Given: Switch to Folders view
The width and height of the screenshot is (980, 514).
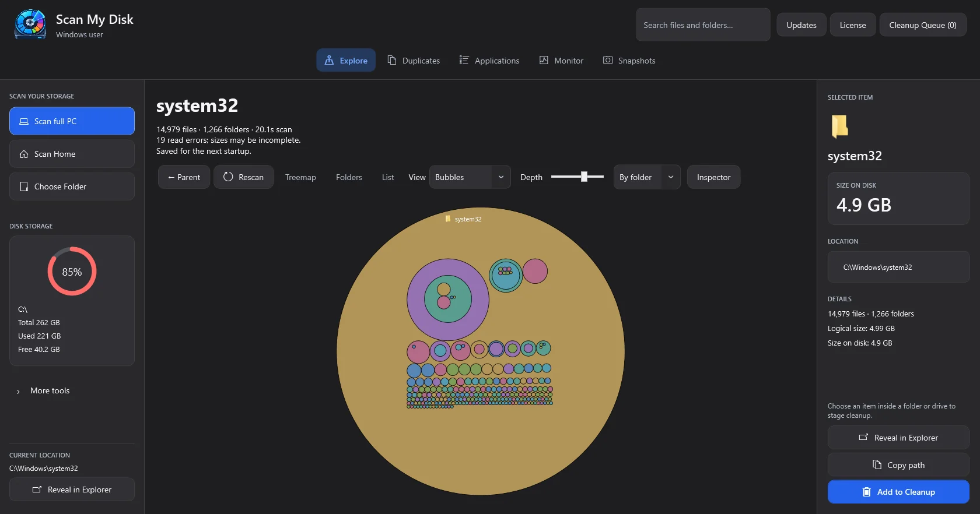Looking at the screenshot, I should 349,177.
